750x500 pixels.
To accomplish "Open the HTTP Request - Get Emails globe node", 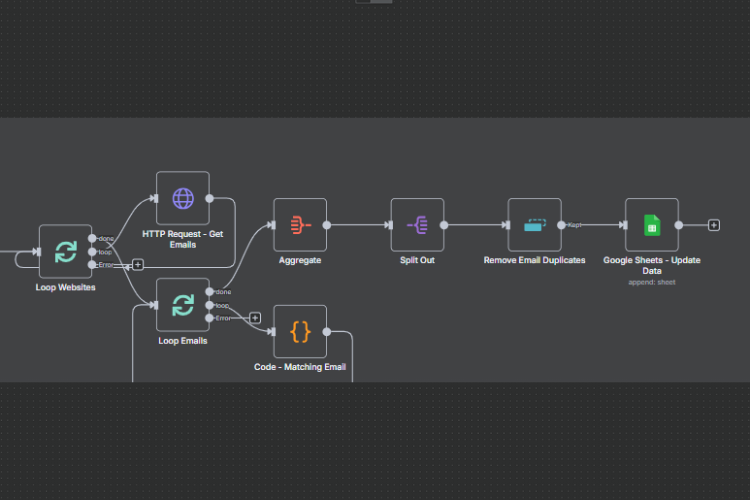I will (183, 198).
